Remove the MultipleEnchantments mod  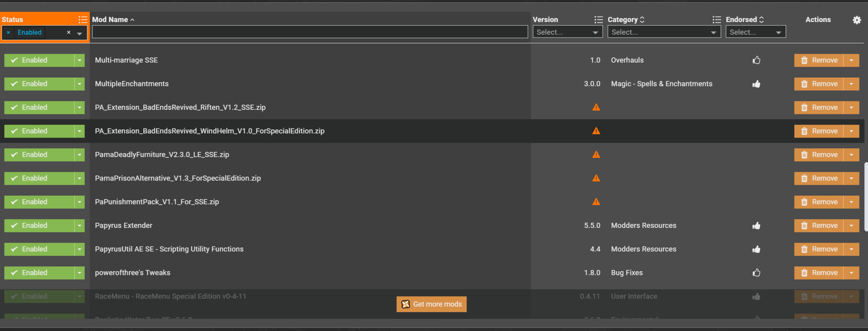(x=819, y=84)
